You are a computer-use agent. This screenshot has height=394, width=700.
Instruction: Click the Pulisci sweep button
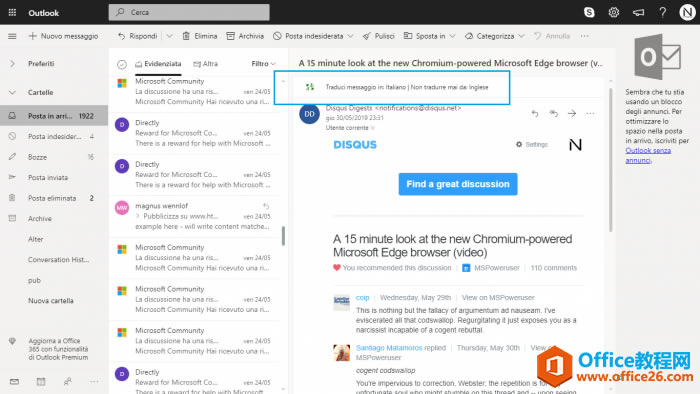click(379, 36)
